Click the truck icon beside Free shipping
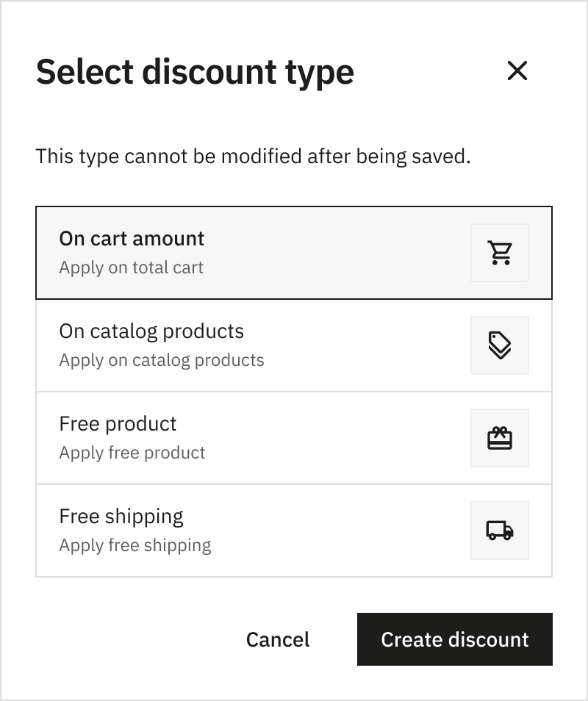The width and height of the screenshot is (588, 701). coord(500,531)
